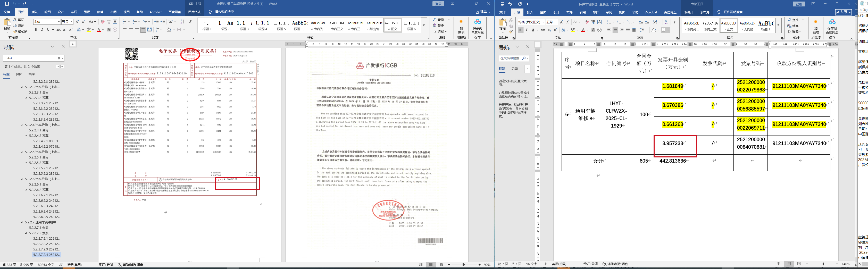
Task: Click Format Painter (格式刷) in left Word window
Action: tap(20, 31)
